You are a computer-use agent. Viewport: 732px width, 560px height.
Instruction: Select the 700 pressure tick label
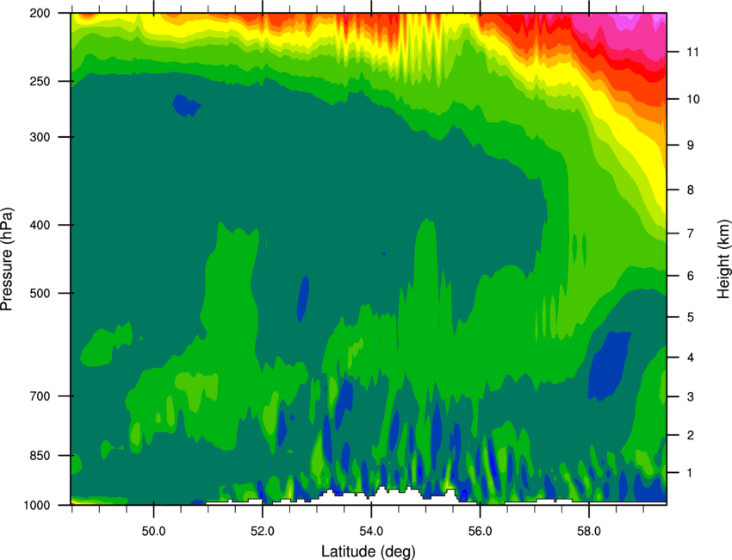click(40, 396)
